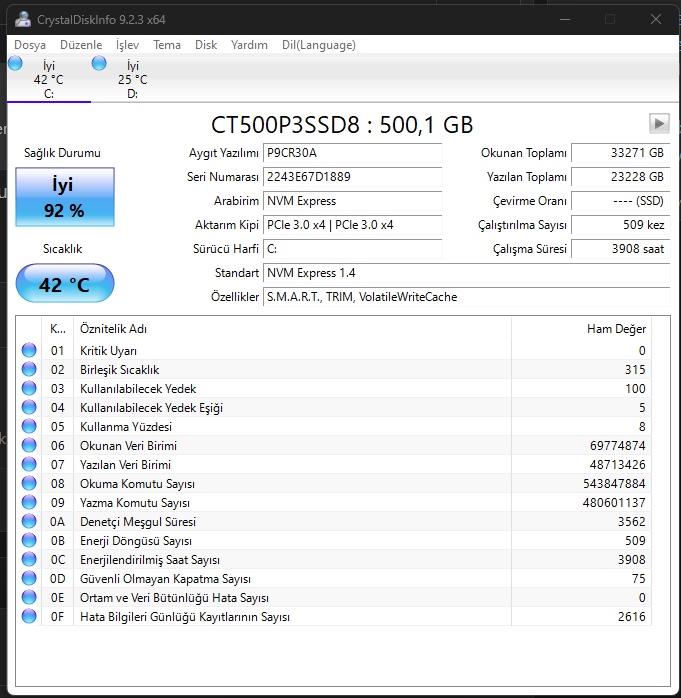Click status orb for Kullanılabilecek Yedek row
This screenshot has width=681, height=698.
[x=29, y=389]
